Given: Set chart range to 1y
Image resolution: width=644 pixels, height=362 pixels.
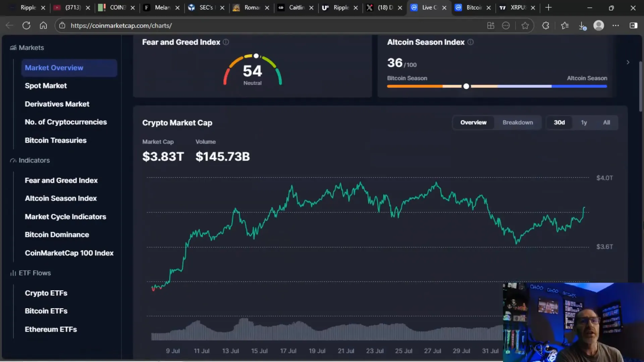Looking at the screenshot, I should click(x=584, y=123).
